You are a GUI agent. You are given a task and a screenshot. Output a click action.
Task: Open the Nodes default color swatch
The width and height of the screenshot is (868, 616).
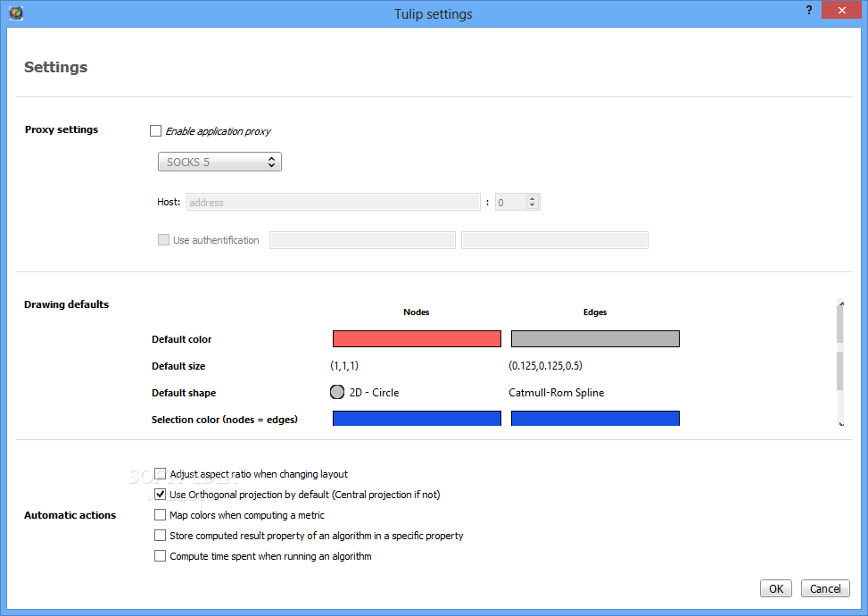click(x=417, y=338)
